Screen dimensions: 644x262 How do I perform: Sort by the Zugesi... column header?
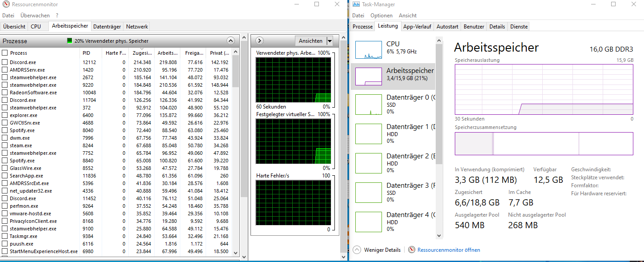coord(142,53)
